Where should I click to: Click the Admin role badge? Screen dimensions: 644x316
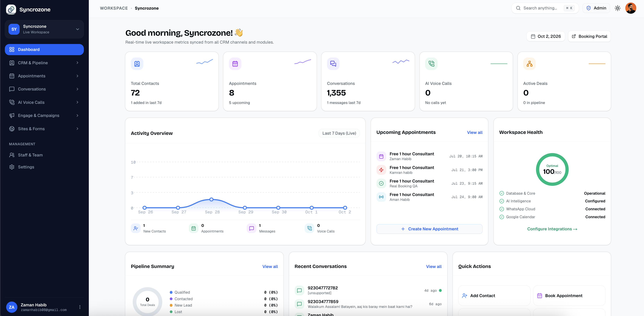tap(596, 8)
